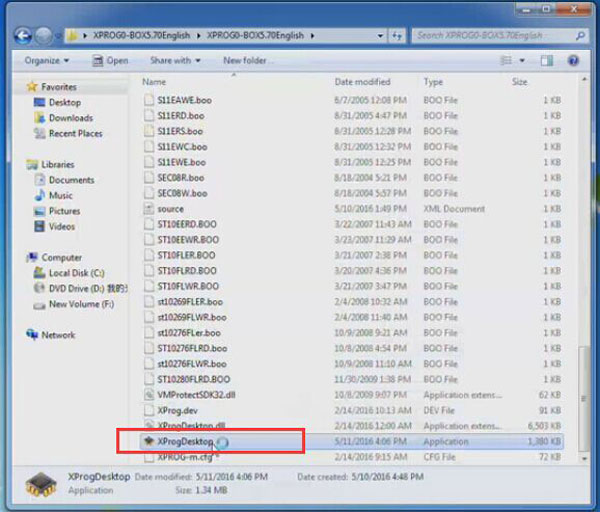Sort files by Date modified column

tap(362, 82)
